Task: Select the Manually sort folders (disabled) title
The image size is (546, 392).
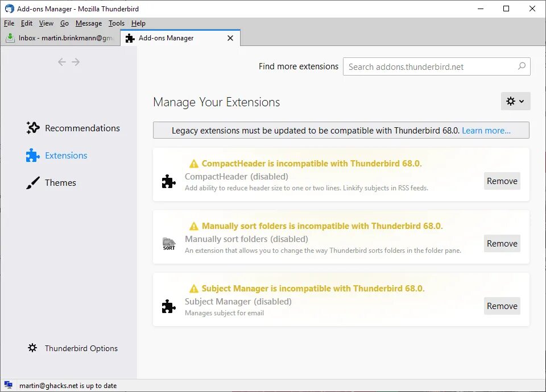Action: pos(246,239)
